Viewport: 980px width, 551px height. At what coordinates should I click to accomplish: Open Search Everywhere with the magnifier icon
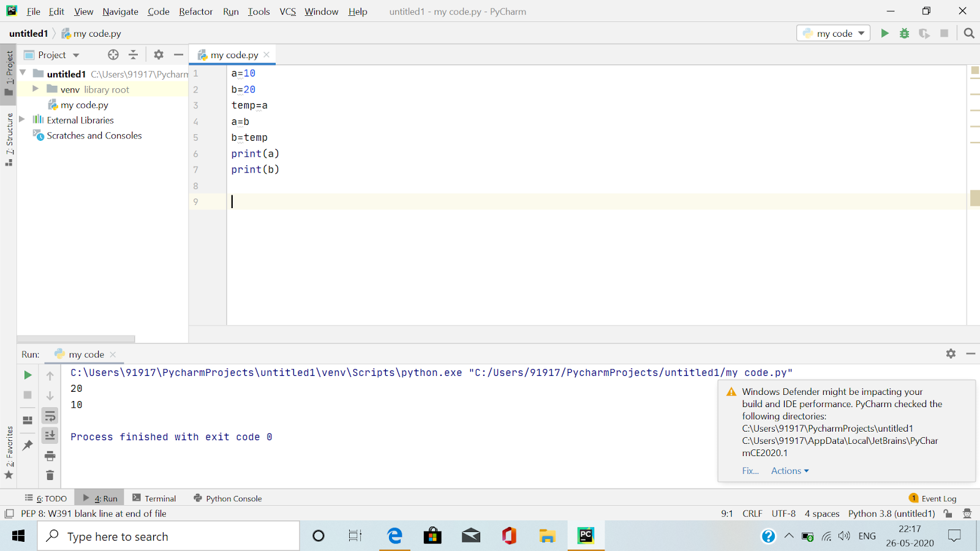(969, 33)
